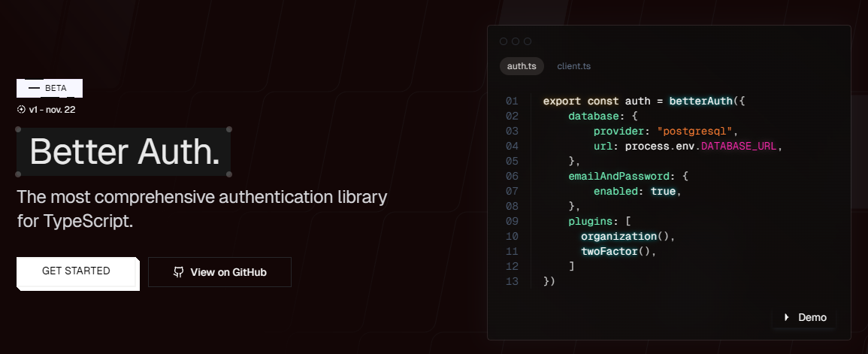Click the Better Auth. heading

coord(125,152)
